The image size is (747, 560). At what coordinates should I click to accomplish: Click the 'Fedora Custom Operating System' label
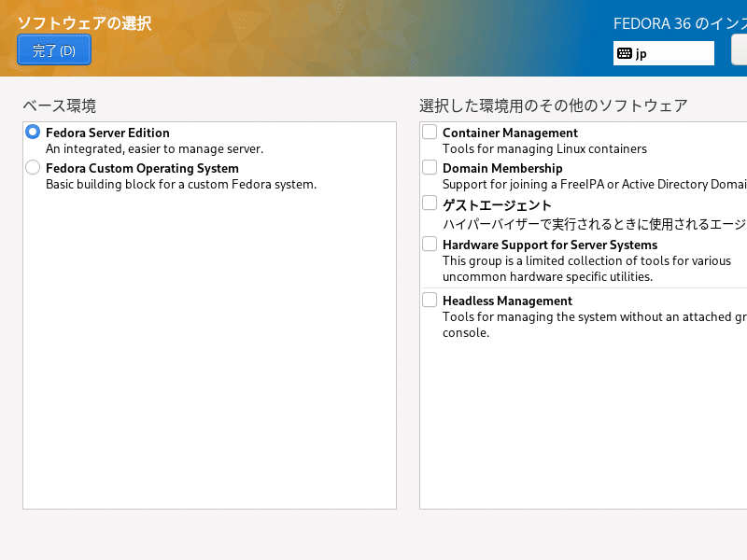click(x=142, y=169)
